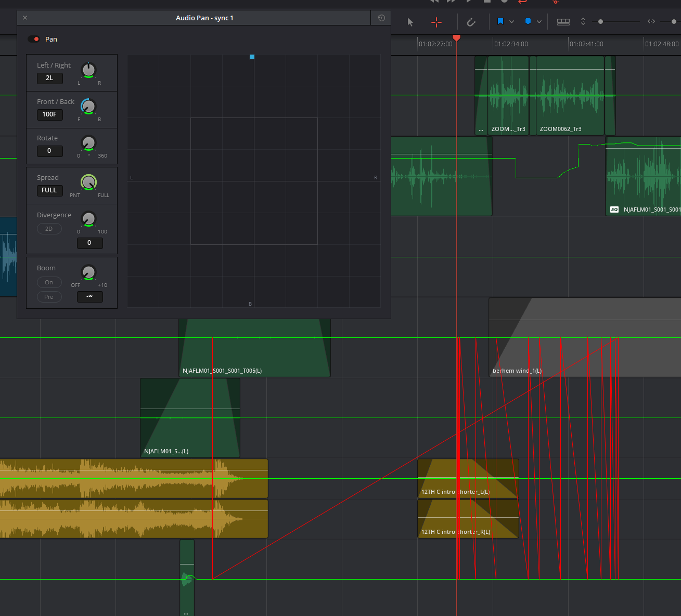Open timeline view options icon
This screenshot has width=681, height=616.
pos(563,22)
